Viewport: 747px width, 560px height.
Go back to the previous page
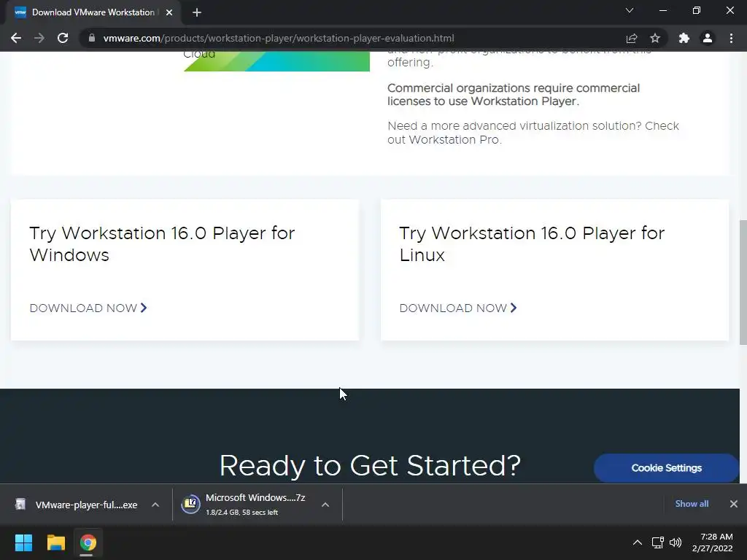pyautogui.click(x=16, y=38)
